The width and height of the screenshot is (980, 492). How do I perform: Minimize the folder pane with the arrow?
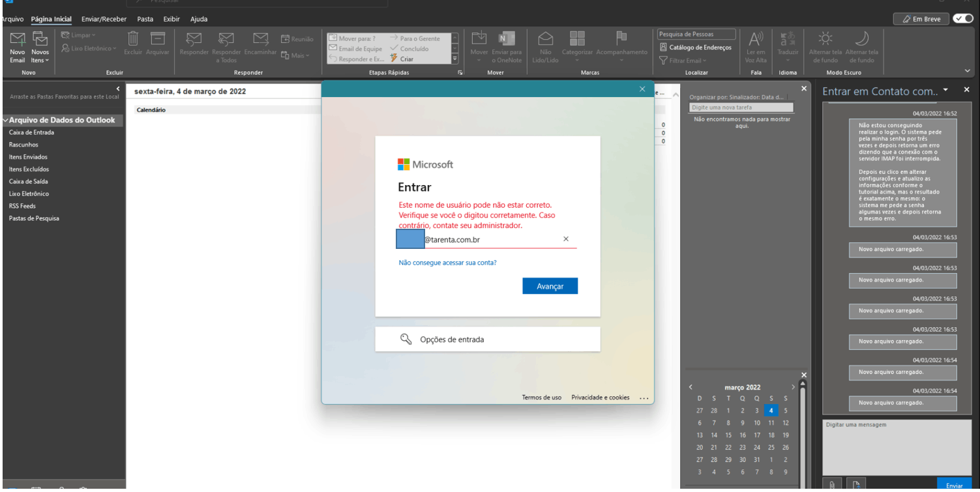118,89
